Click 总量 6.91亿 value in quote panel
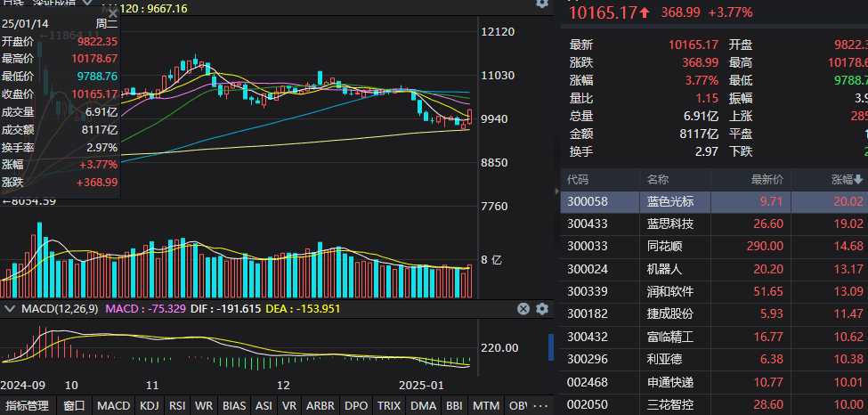868x415 pixels. (x=701, y=116)
